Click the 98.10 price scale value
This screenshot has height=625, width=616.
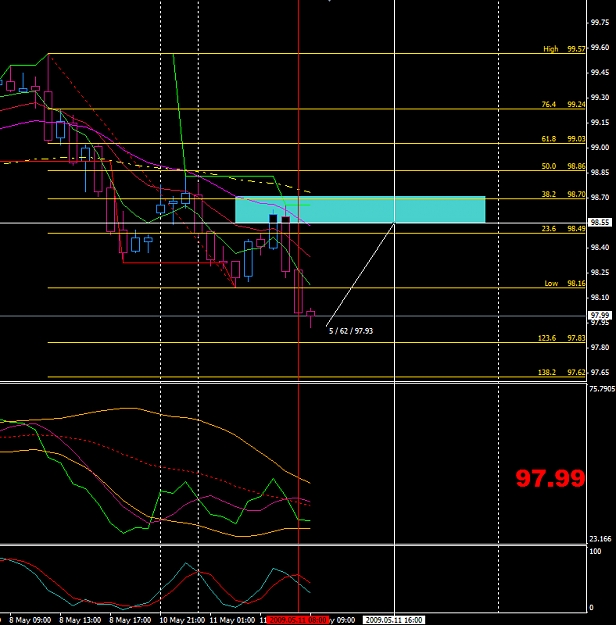point(600,297)
